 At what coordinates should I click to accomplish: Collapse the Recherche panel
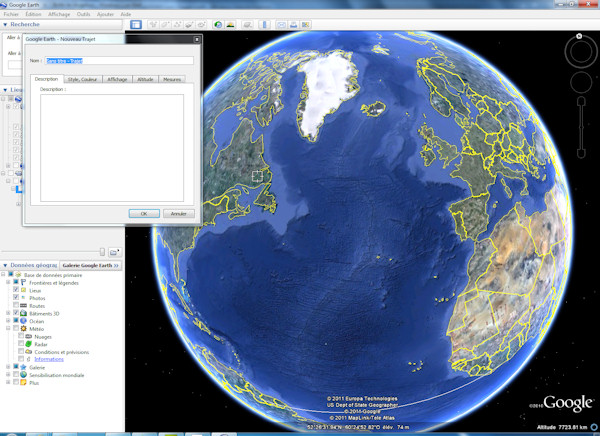tap(5, 24)
